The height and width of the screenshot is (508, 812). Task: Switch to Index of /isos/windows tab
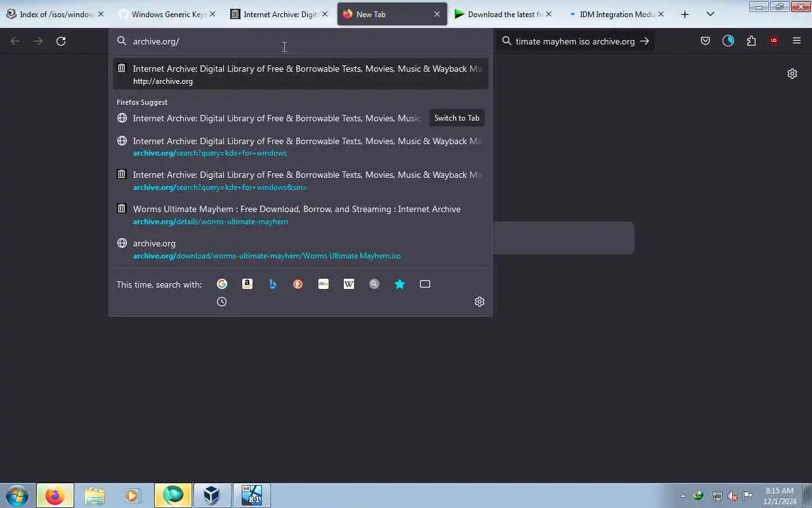(x=55, y=14)
